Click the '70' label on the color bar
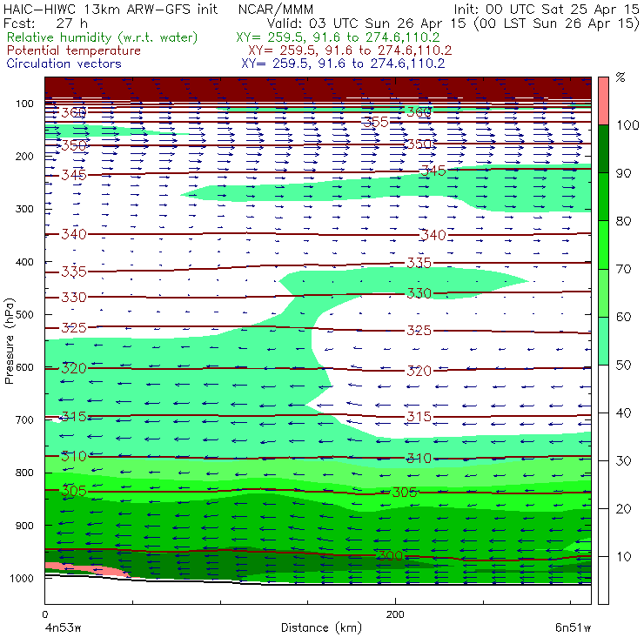The image size is (644, 644). [x=624, y=269]
